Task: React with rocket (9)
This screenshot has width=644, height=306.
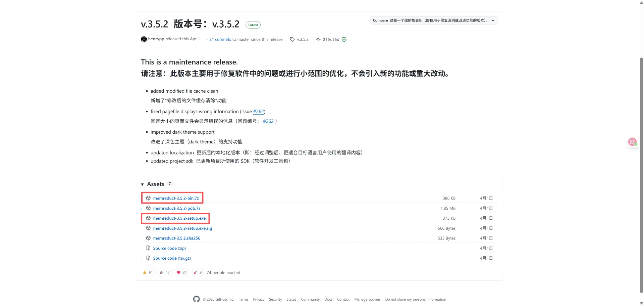Action: 198,272
